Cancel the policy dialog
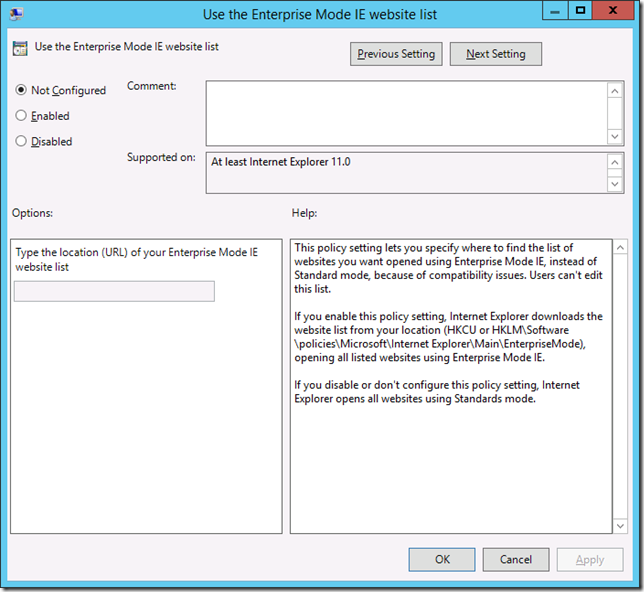 (x=516, y=559)
